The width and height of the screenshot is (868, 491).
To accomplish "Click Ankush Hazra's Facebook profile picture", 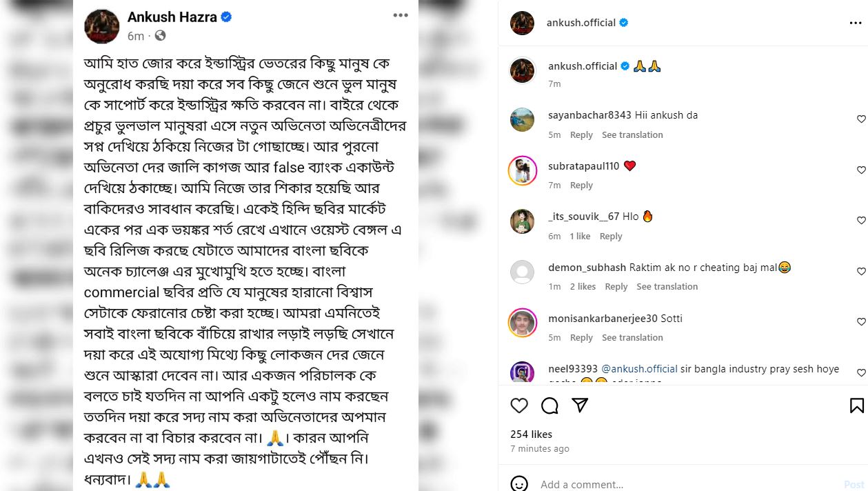I will [x=102, y=26].
